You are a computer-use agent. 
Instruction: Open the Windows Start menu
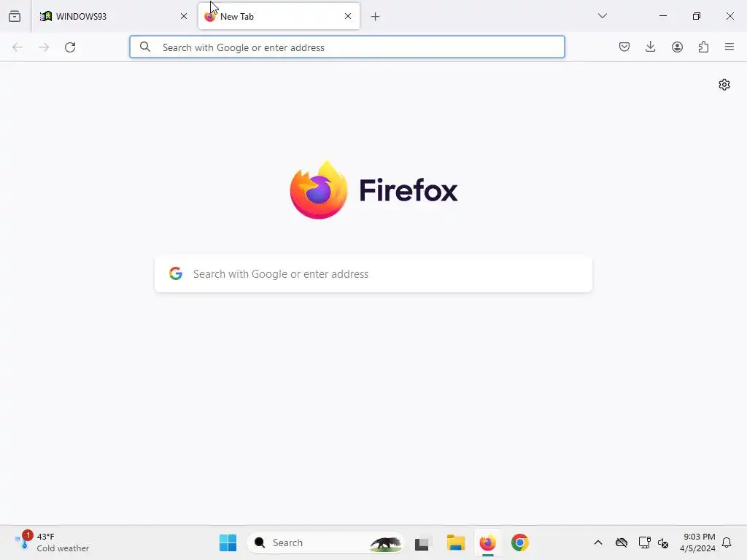pos(228,542)
